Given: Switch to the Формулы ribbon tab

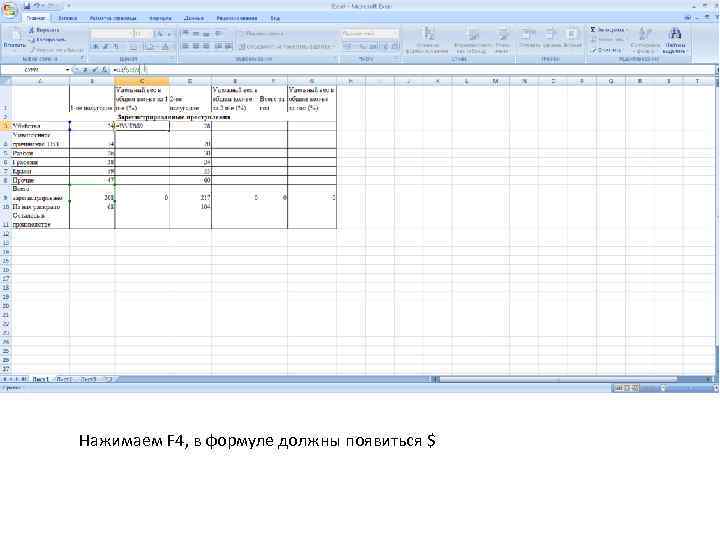Looking at the screenshot, I should pos(160,18).
